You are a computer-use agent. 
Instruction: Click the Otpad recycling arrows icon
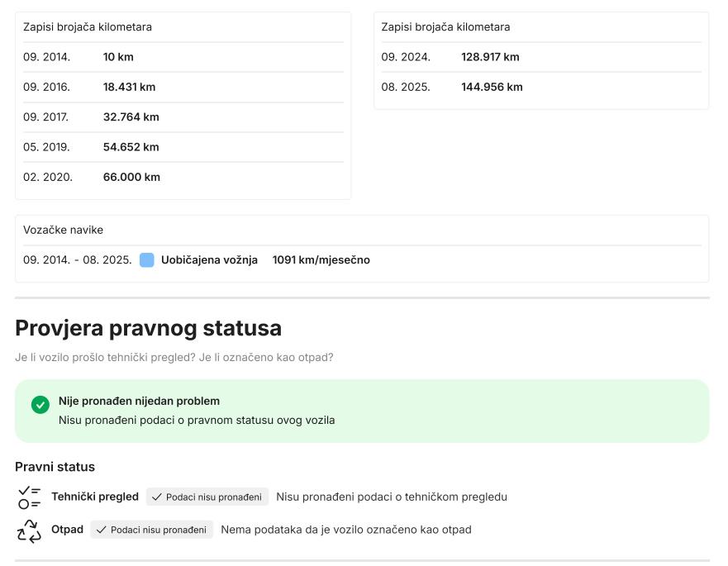click(x=29, y=530)
